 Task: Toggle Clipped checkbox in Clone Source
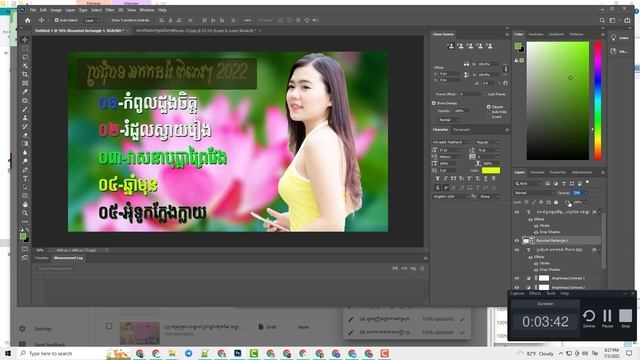[489, 107]
